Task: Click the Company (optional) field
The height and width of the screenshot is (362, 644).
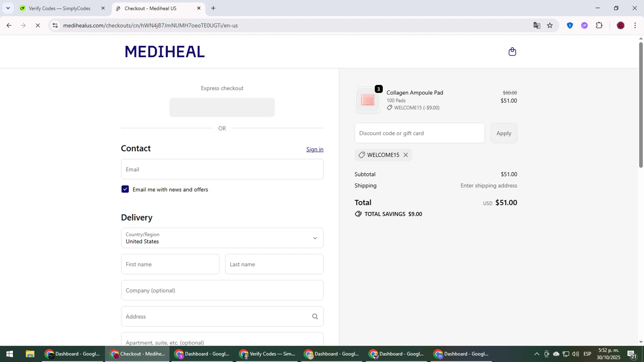Action: [x=222, y=290]
